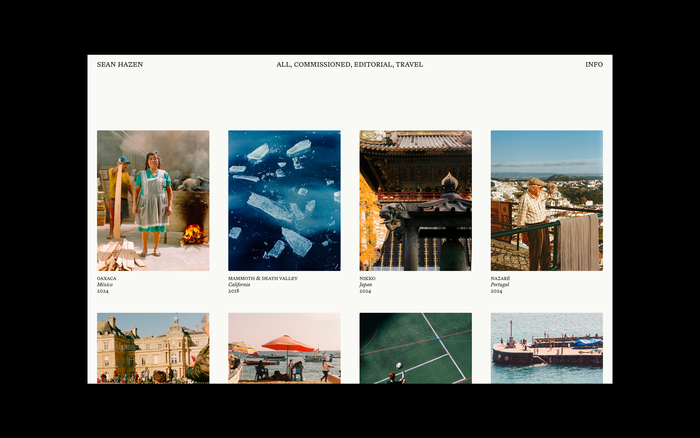Open the palace building photo

pyautogui.click(x=153, y=348)
